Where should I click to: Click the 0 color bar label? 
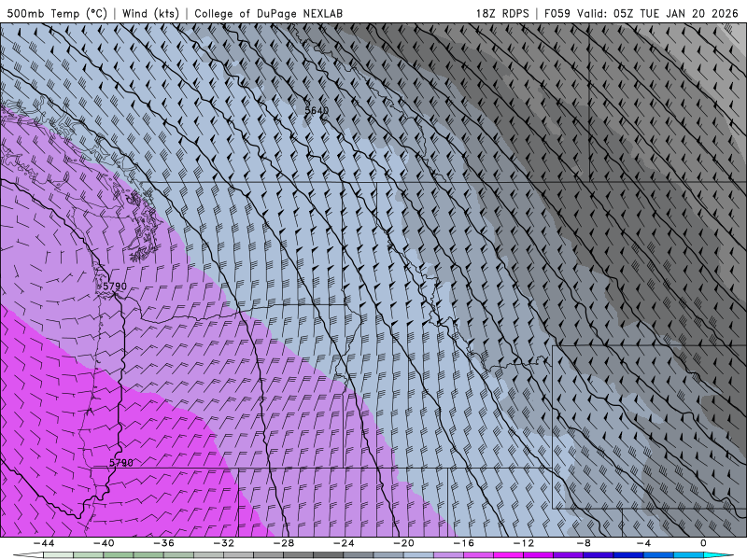click(704, 543)
